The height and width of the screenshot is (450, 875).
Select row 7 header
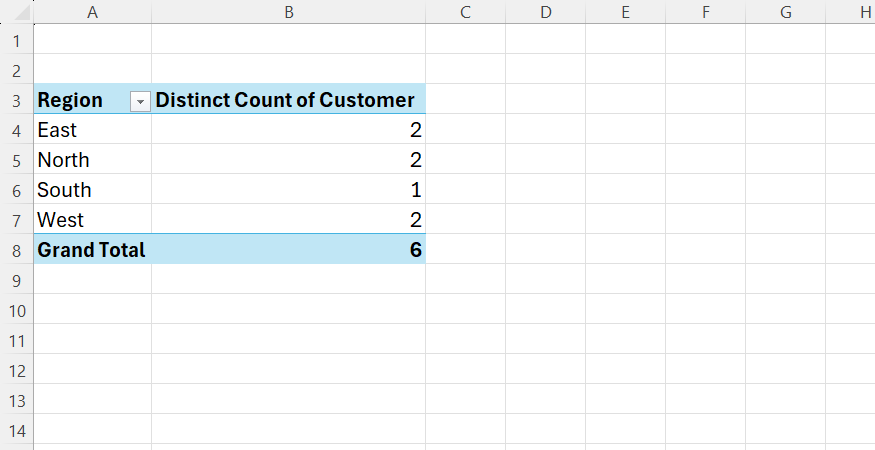17,221
